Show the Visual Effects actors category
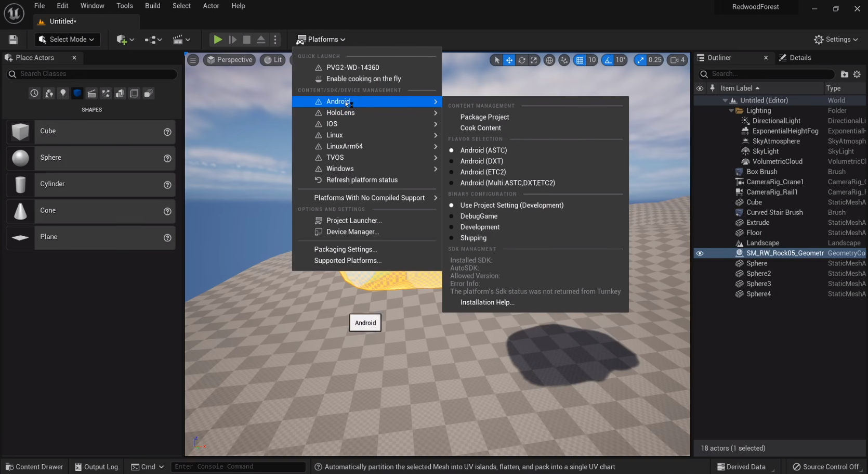Screen dimensions: 868x474 pyautogui.click(x=106, y=94)
